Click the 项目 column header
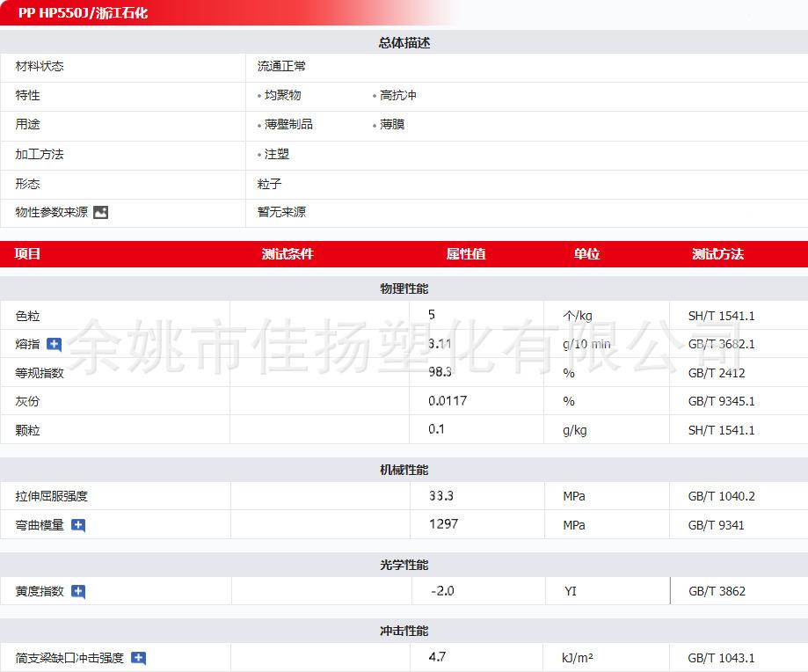Screen dimensions: 808x672 [x=28, y=254]
